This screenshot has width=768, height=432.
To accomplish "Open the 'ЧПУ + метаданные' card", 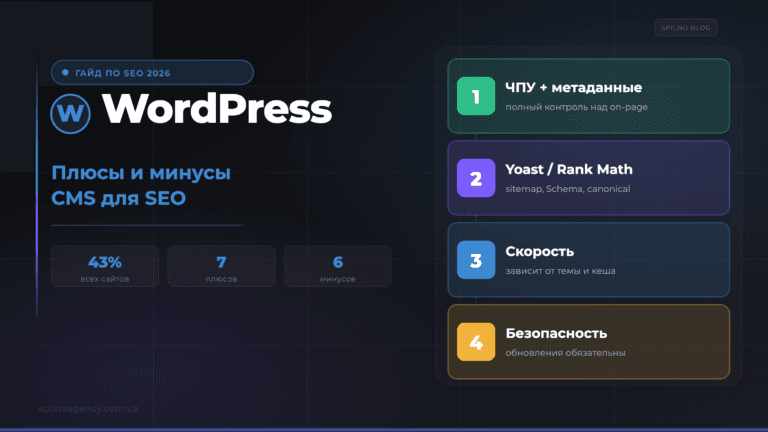I will [589, 96].
